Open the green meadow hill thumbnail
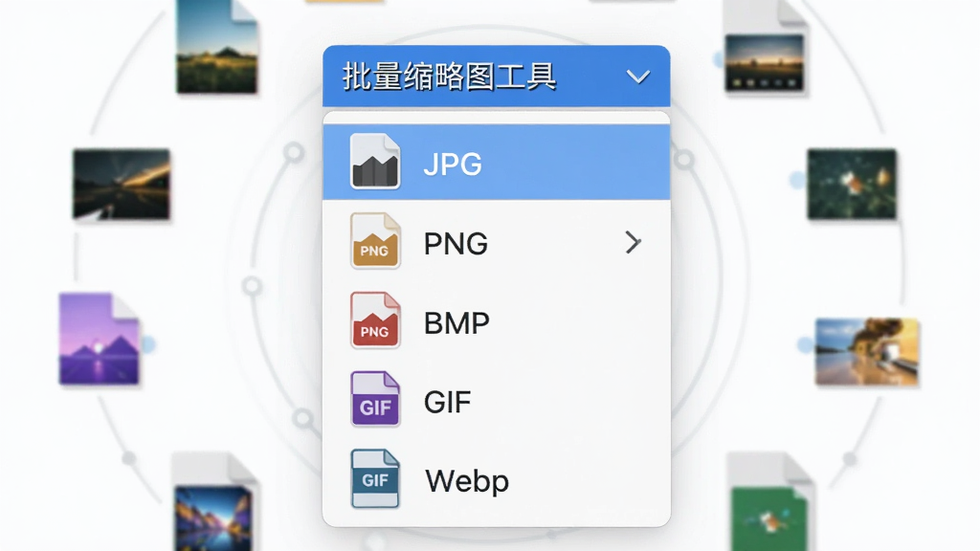The height and width of the screenshot is (551, 980). click(217, 47)
